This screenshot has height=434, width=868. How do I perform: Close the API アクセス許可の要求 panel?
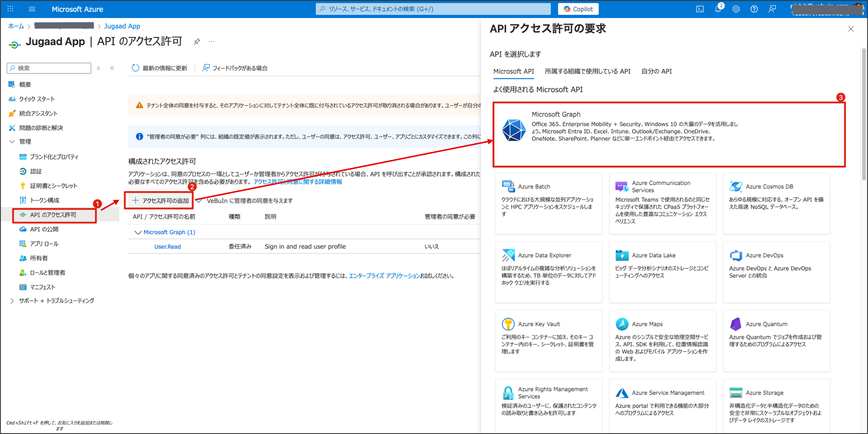pyautogui.click(x=851, y=29)
